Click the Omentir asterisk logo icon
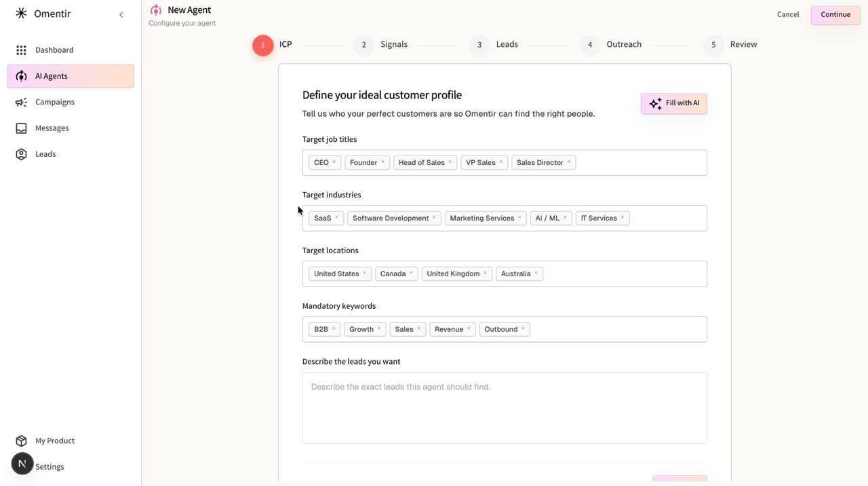This screenshot has width=868, height=486. pos(21,14)
